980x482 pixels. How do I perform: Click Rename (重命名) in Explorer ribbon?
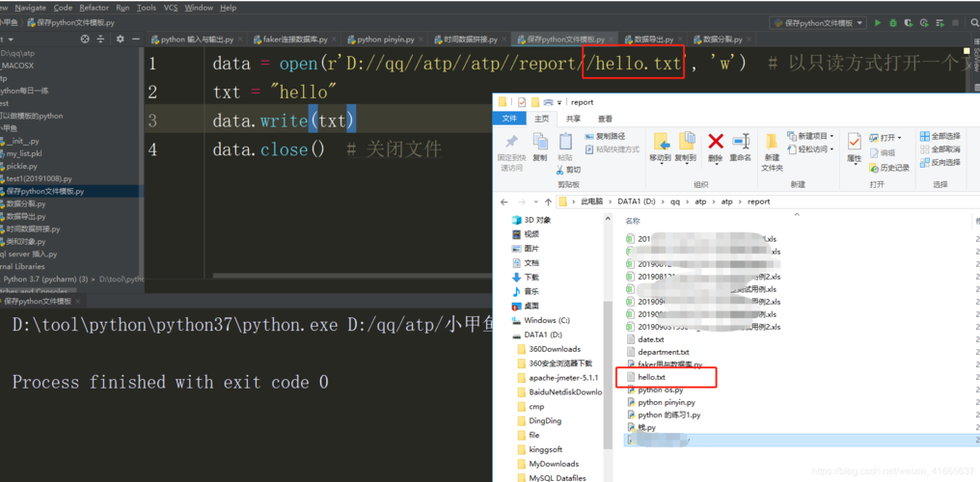coord(741,147)
